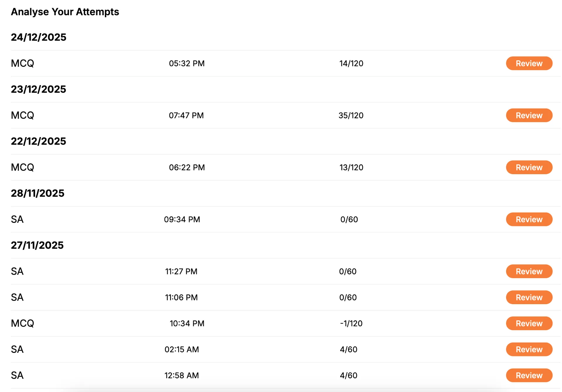Click the 06:22 PM attempt time
Image resolution: width=562 pixels, height=392 pixels.
point(187,167)
